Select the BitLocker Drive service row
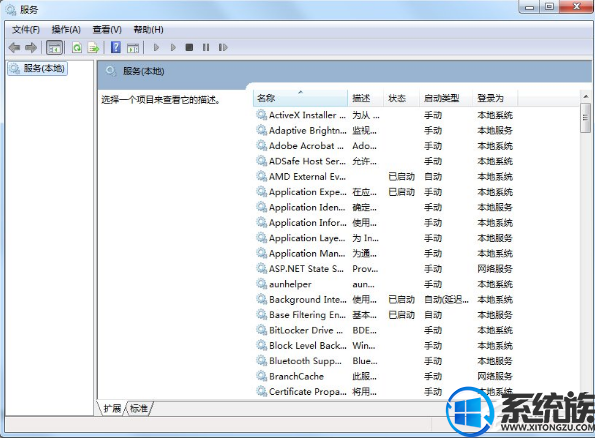 click(385, 330)
